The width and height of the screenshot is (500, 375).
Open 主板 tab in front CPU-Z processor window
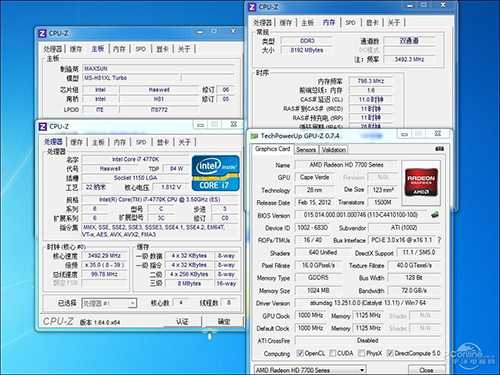pyautogui.click(x=98, y=142)
